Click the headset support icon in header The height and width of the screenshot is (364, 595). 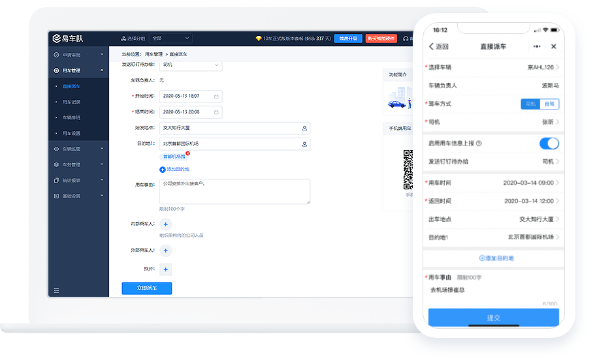406,38
